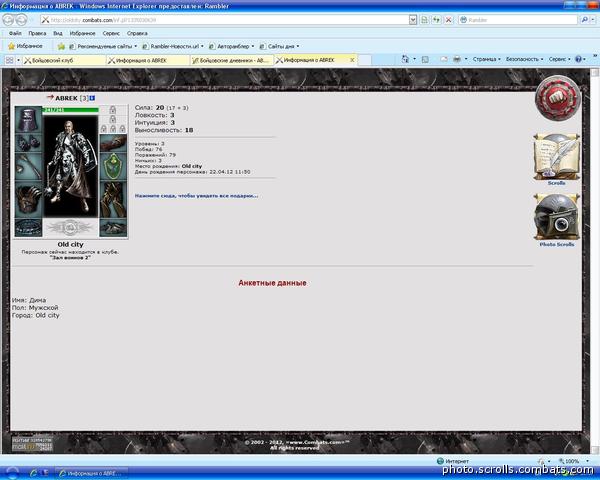Viewport: 600px width, 480px height.
Task: Expand the address bar history dropdown
Action: [x=412, y=20]
